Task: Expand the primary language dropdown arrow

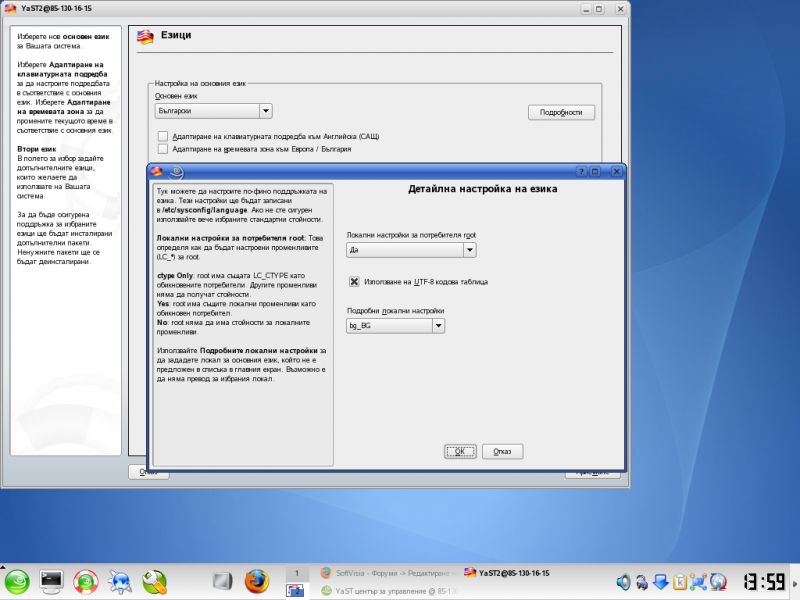Action: 266,111
